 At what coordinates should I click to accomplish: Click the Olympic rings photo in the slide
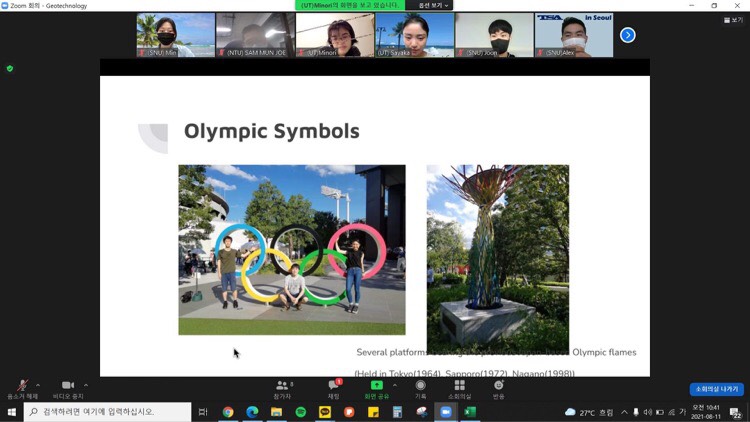pyautogui.click(x=292, y=250)
